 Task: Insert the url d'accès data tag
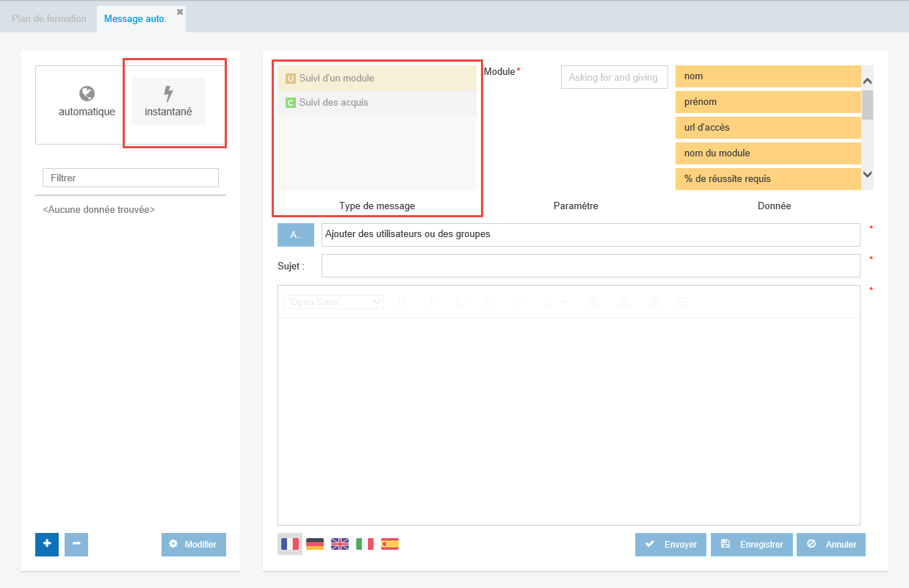(x=767, y=128)
